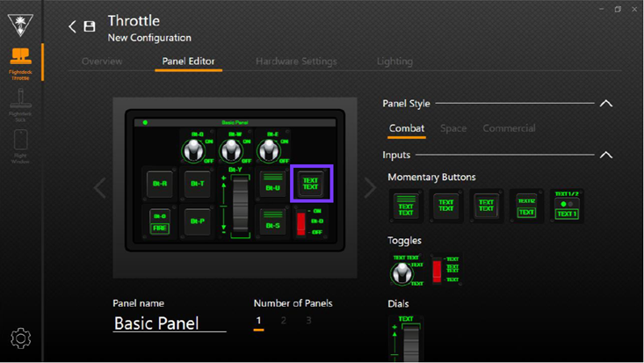Go back with the left arrow
The height and width of the screenshot is (363, 644).
click(x=73, y=26)
